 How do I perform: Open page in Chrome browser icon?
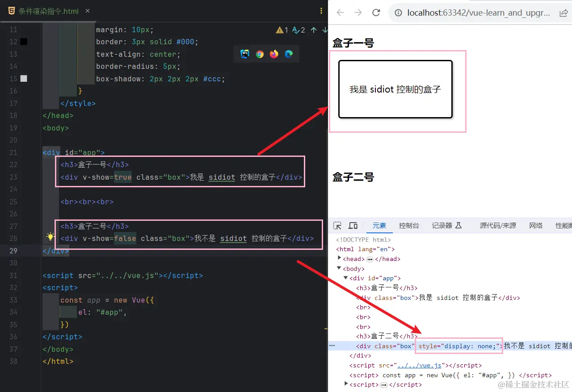pyautogui.click(x=260, y=54)
